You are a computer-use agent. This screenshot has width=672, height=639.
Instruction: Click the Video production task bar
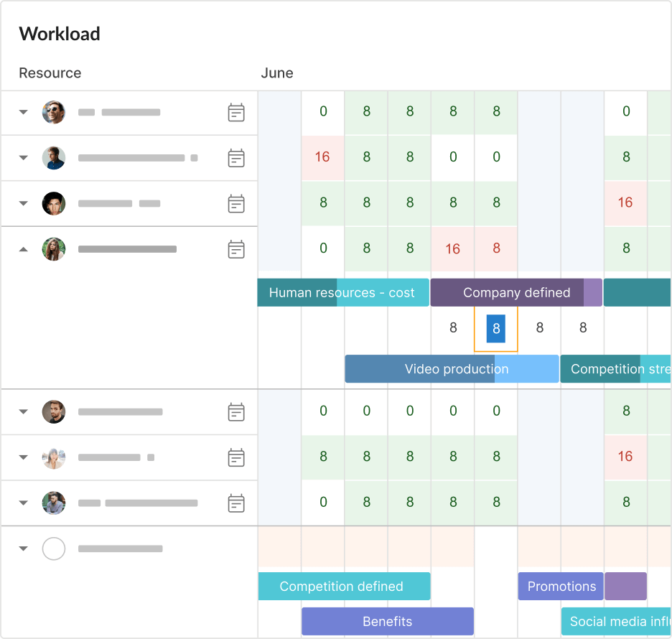pos(452,369)
